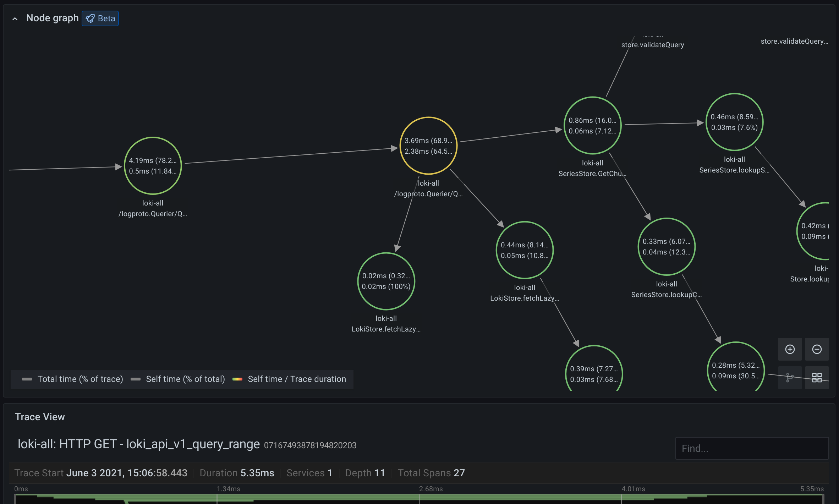Image resolution: width=839 pixels, height=504 pixels.
Task: Collapse the Node graph panel
Action: (15, 18)
